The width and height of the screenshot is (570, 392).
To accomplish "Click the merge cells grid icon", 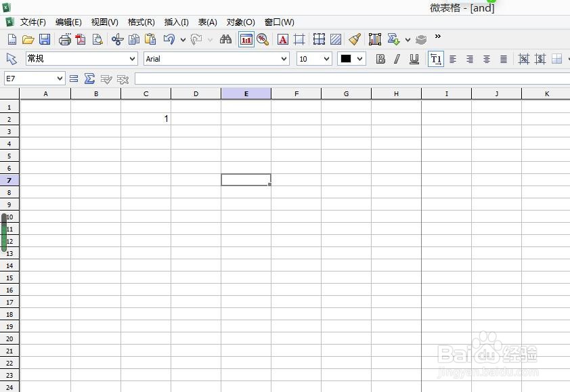I will tap(556, 59).
